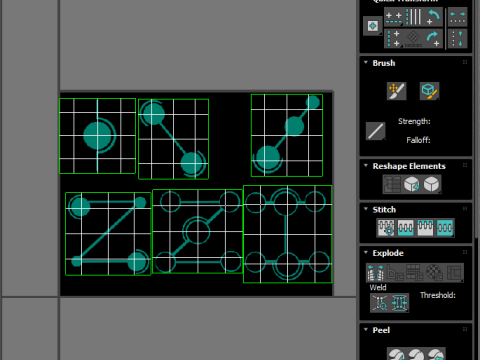Click the "Strength:" label
The image size is (480, 360).
pyautogui.click(x=414, y=121)
